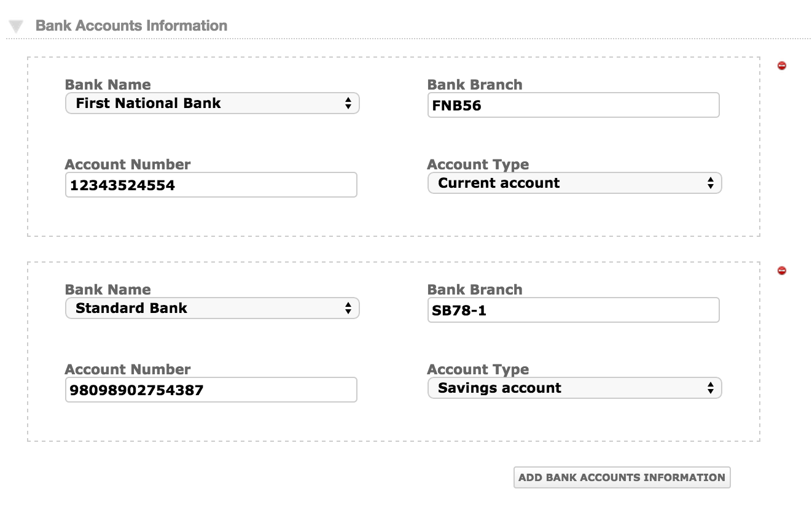
Task: Click the Bank Accounts Information section heading
Action: [131, 25]
